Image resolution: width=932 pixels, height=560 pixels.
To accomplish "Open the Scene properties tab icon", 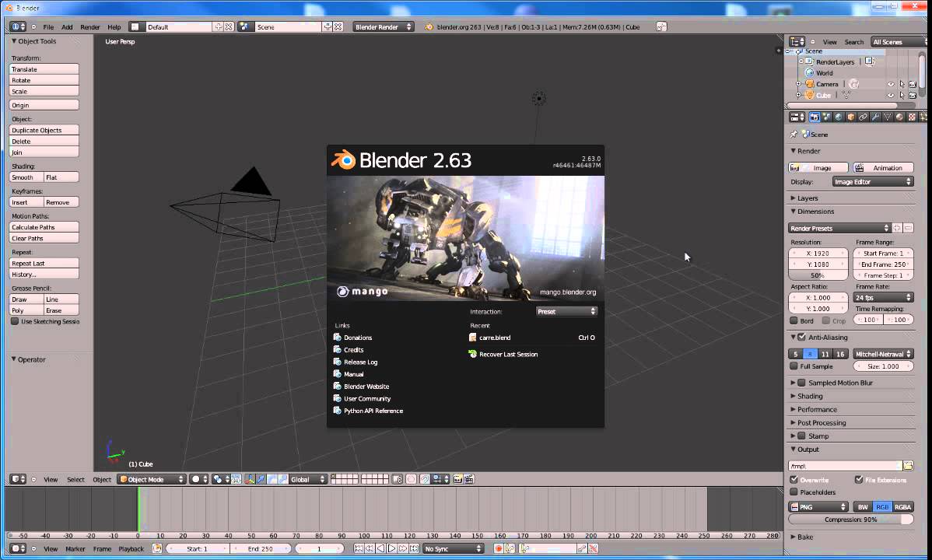I will click(x=827, y=117).
